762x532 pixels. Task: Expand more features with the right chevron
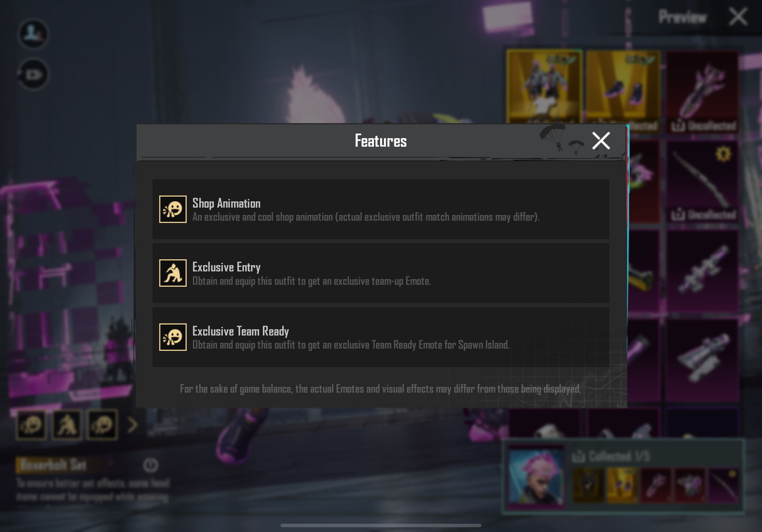[133, 425]
